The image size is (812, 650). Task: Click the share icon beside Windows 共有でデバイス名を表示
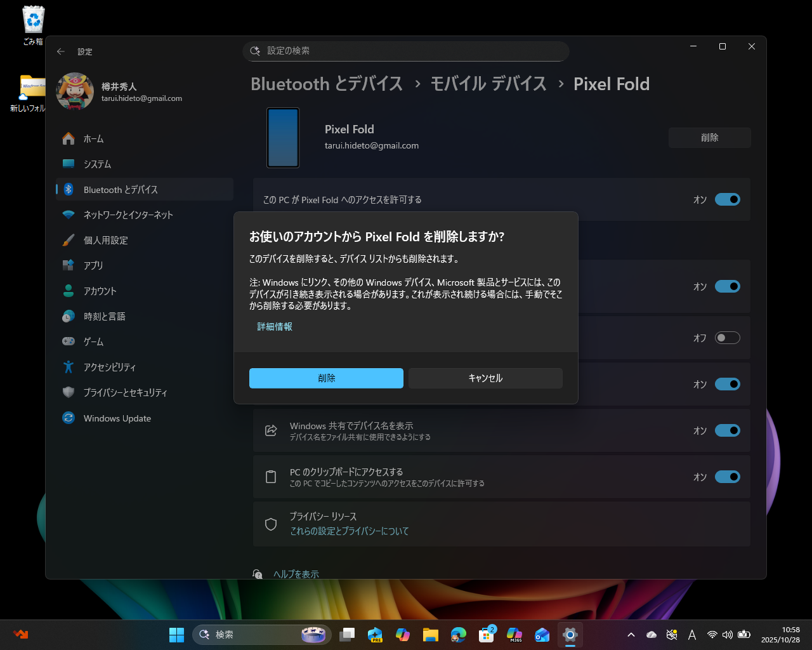click(x=271, y=430)
